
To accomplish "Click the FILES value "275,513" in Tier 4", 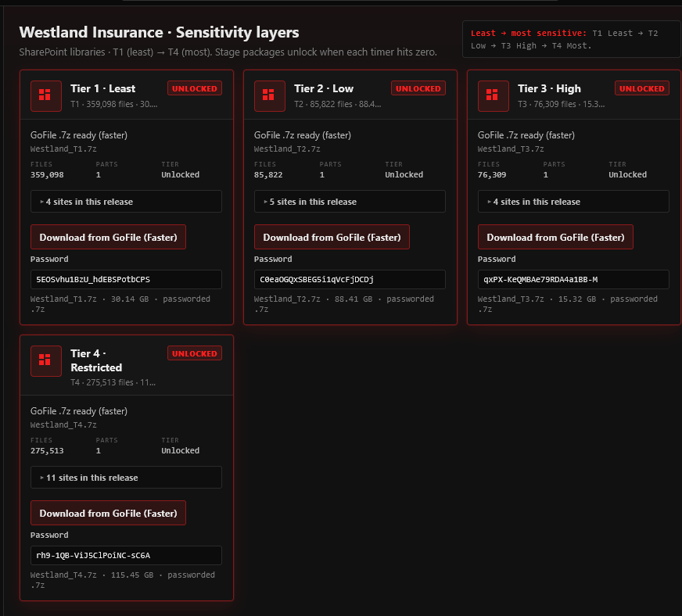I will [x=47, y=451].
